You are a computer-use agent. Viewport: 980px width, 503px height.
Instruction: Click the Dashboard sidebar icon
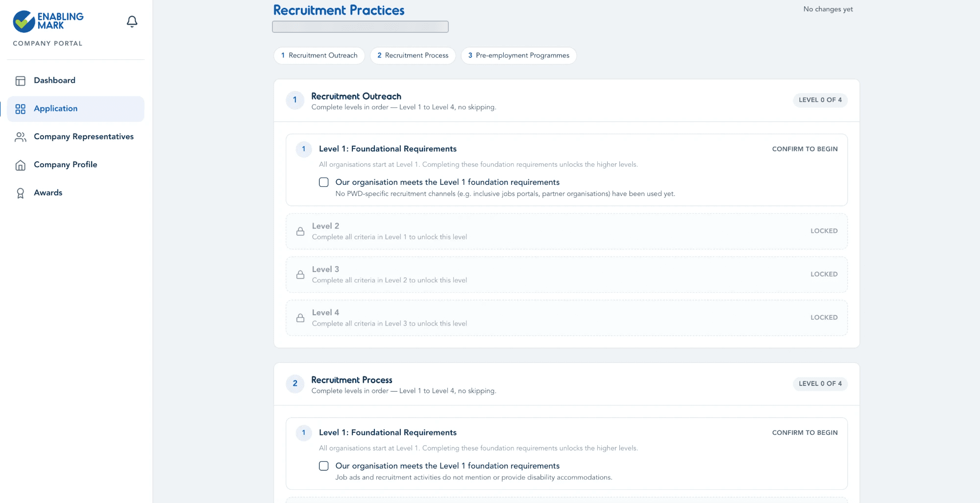pyautogui.click(x=20, y=81)
